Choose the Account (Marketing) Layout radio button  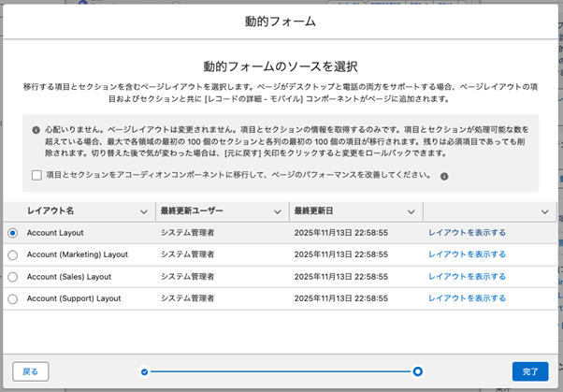pos(12,254)
